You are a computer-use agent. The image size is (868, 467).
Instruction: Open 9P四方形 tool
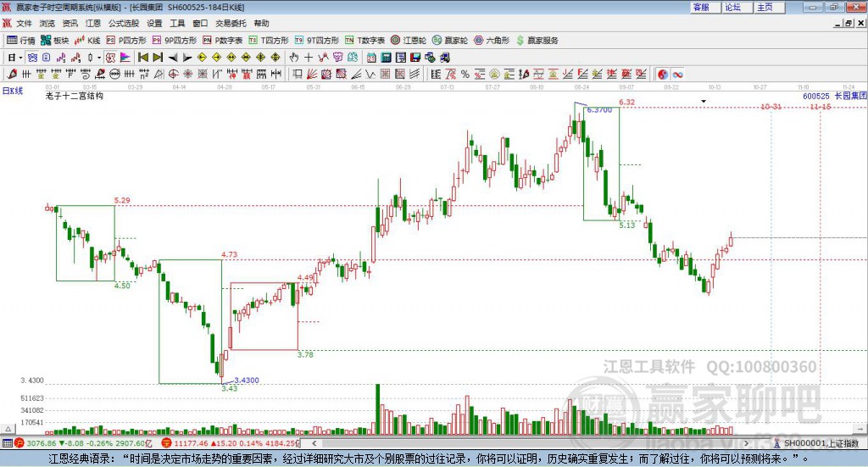pos(175,41)
